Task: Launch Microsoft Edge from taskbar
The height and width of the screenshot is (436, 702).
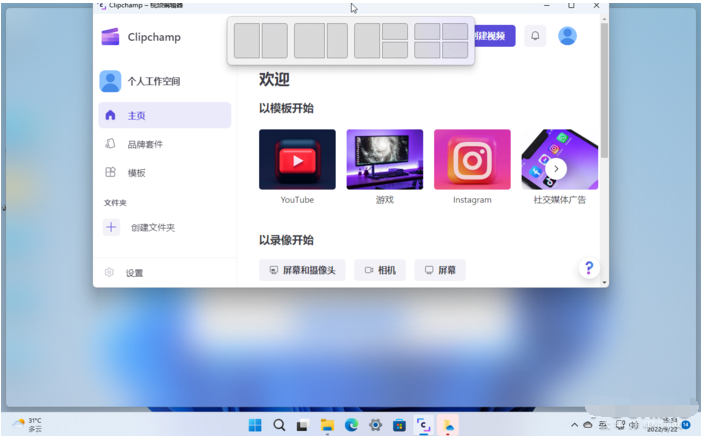Action: point(351,425)
